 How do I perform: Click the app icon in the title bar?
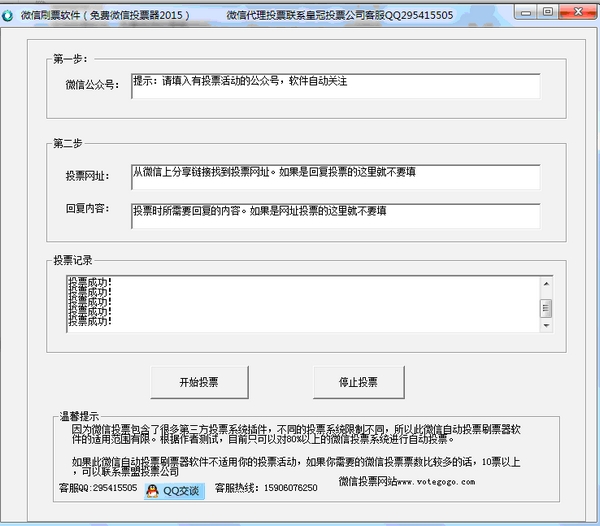coord(9,14)
